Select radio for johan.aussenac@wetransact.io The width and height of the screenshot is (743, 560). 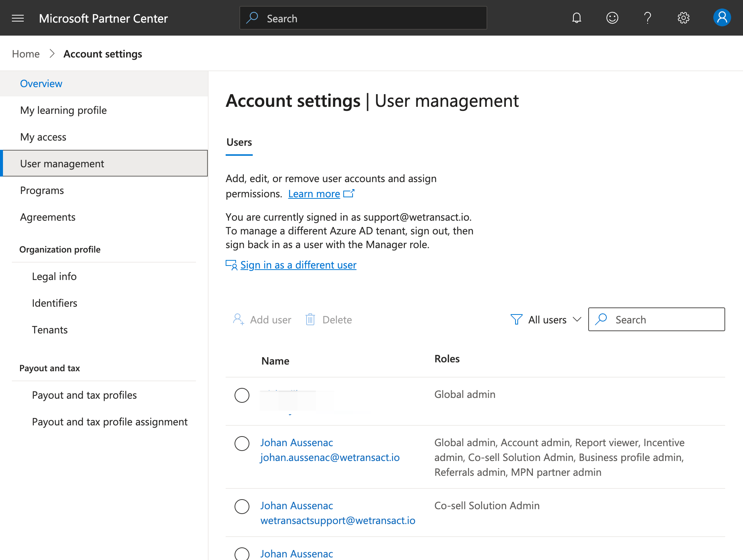pos(242,444)
